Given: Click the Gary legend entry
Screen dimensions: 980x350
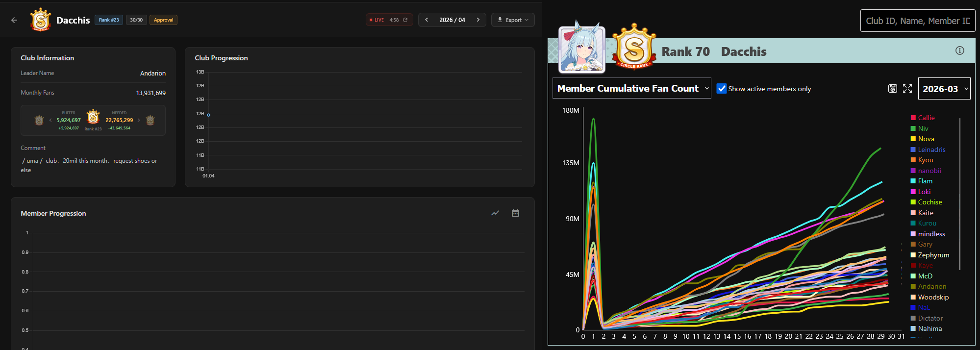Looking at the screenshot, I should pyautogui.click(x=921, y=244).
